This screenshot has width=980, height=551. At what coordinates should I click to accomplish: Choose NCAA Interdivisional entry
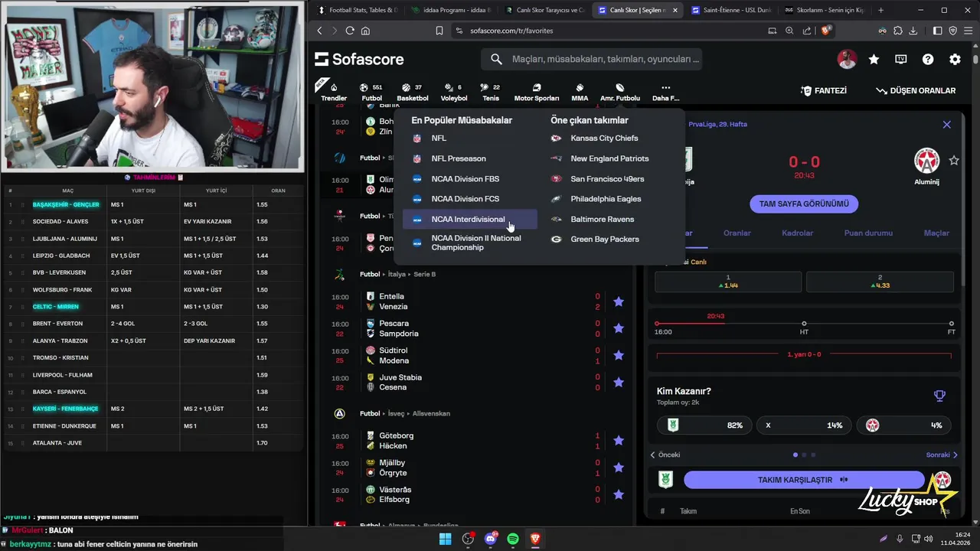click(470, 220)
